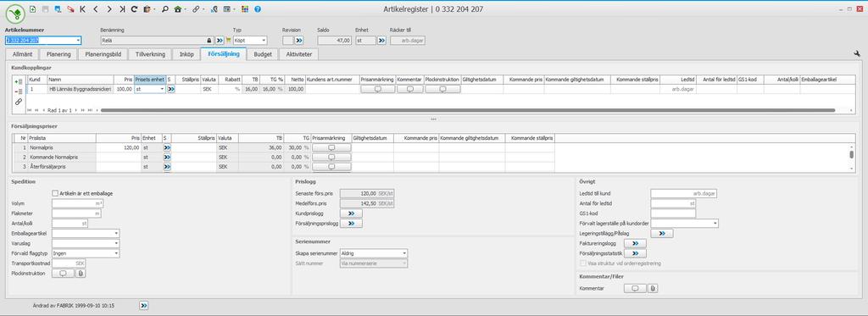Open Kundprislogg arrow button

pos(351,213)
